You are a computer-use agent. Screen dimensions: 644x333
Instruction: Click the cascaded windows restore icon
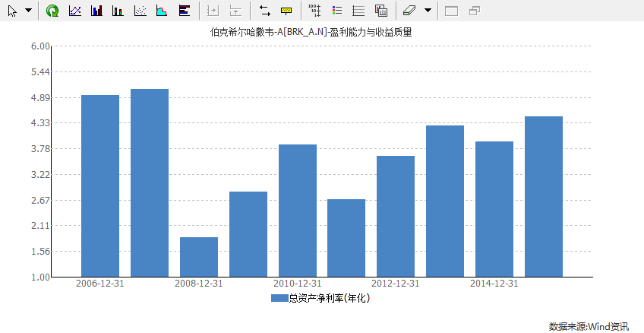coord(475,11)
